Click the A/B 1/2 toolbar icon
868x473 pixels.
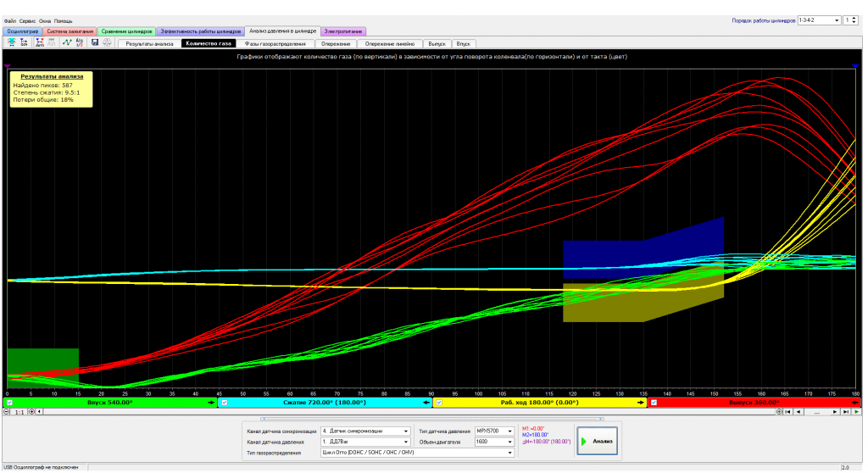(x=79, y=42)
